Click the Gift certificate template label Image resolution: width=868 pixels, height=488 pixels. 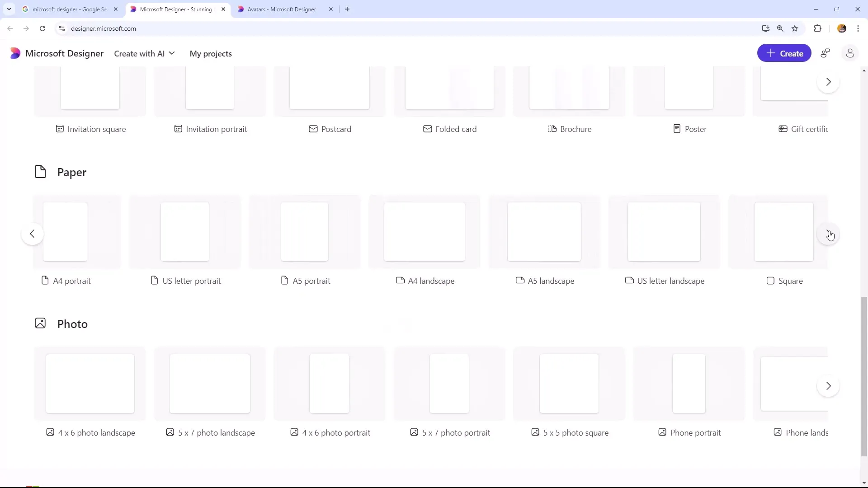point(810,129)
